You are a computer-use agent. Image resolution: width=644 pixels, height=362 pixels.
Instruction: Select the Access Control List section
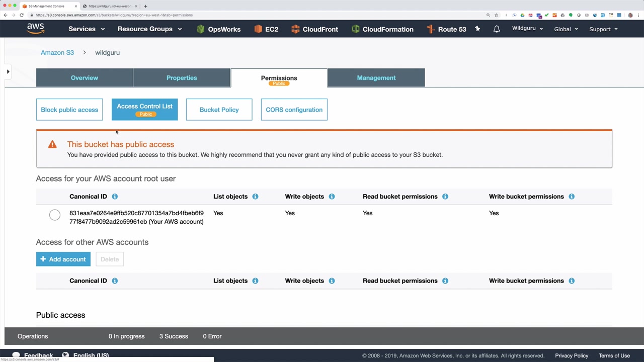(144, 110)
